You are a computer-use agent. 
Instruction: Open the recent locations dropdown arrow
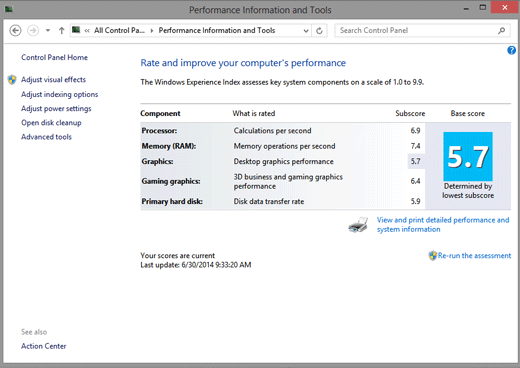coord(48,31)
